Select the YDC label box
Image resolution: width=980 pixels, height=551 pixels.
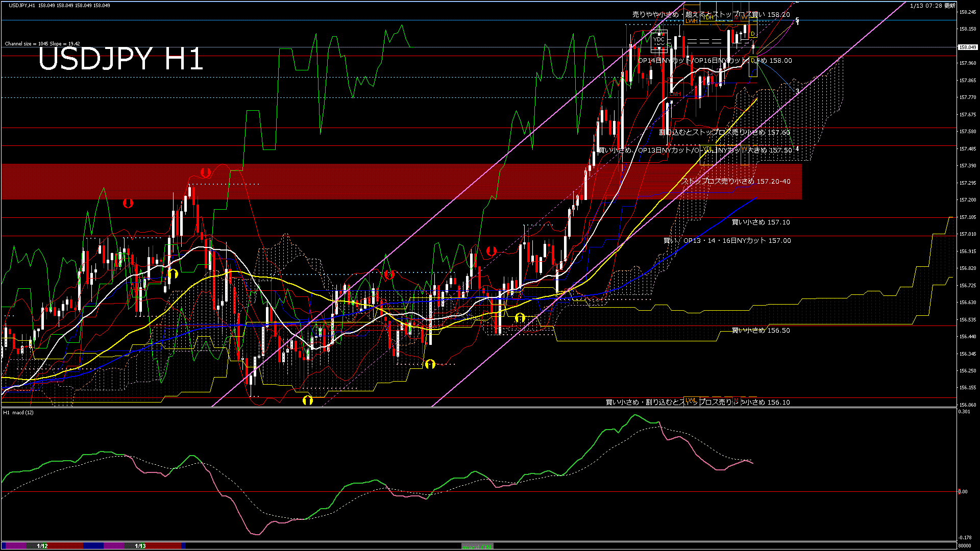[x=659, y=40]
